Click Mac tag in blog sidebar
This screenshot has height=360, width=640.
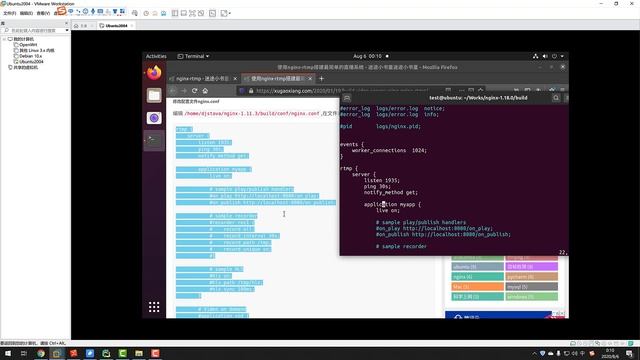pyautogui.click(x=478, y=287)
